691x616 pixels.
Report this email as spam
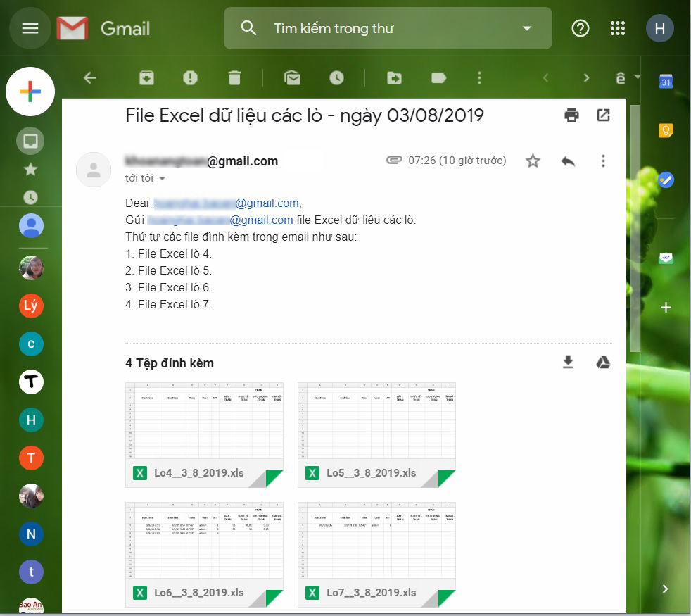190,78
